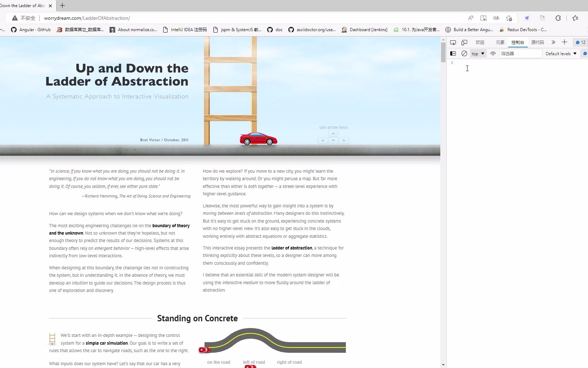Switch to the 源代码 sources tab
588x368 pixels.
[x=537, y=42]
